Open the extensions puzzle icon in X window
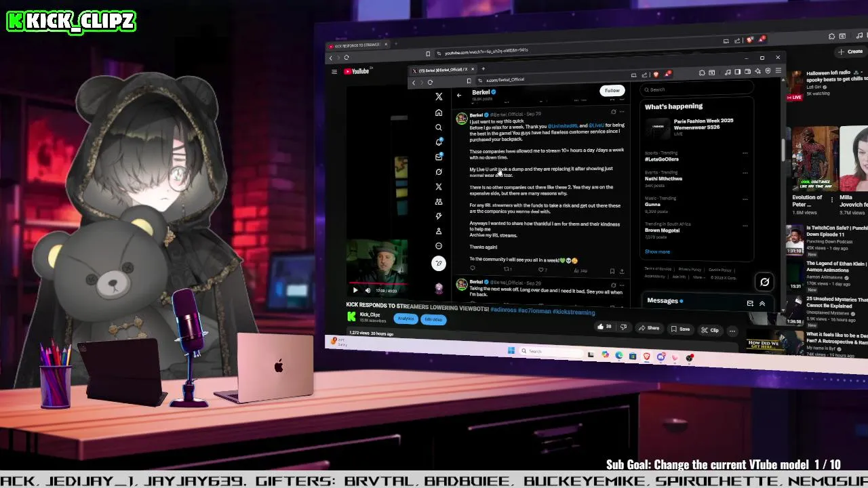The image size is (868, 488). (701, 73)
